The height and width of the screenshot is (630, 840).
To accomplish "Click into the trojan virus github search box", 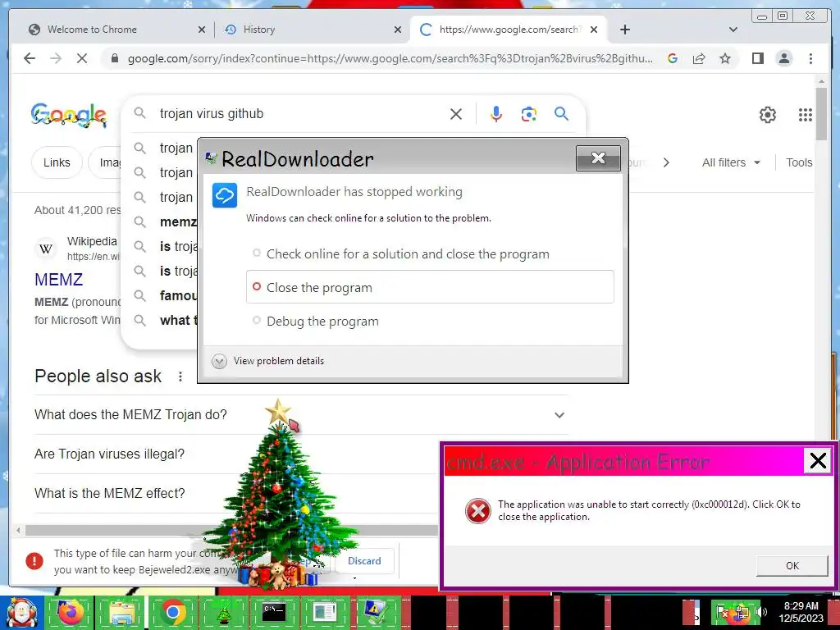I will pos(300,113).
